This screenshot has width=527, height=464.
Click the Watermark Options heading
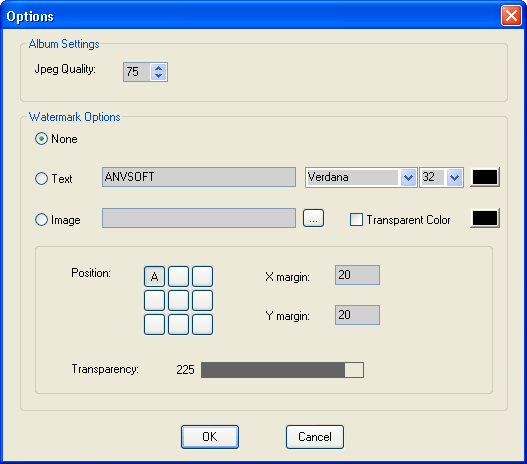(x=75, y=117)
